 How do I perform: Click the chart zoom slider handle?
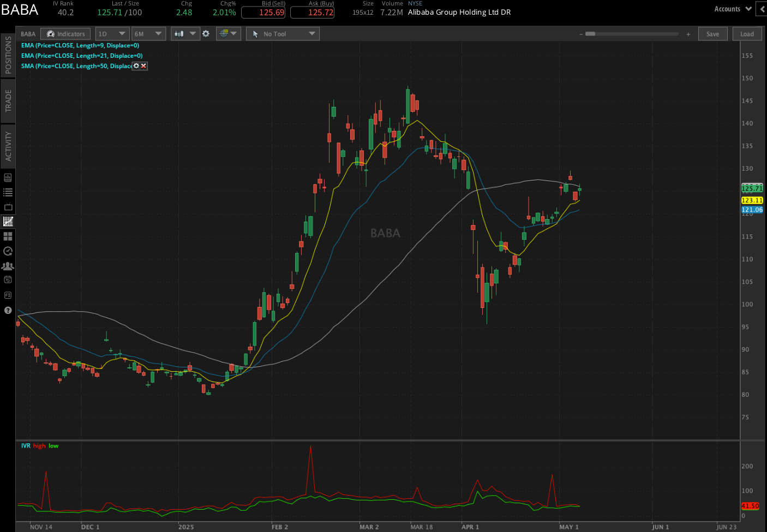pos(590,34)
